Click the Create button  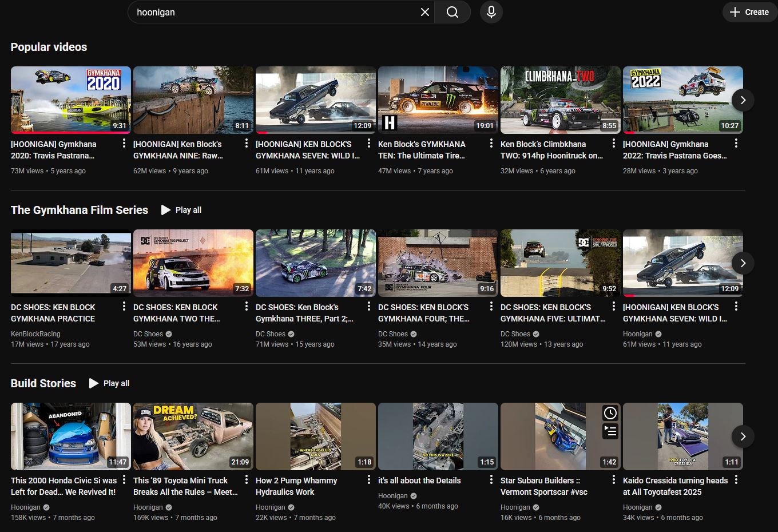click(749, 12)
